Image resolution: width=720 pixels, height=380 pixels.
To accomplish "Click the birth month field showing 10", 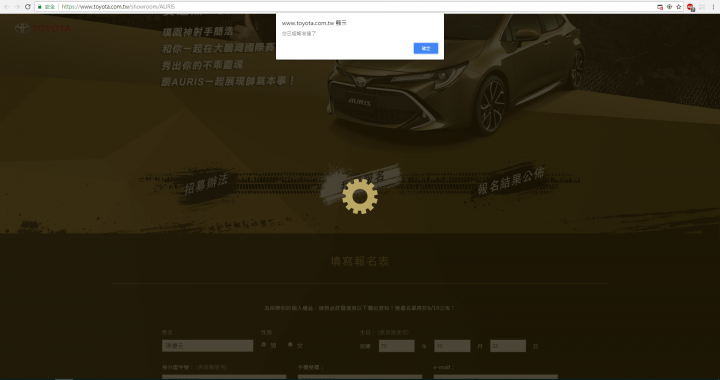I will [452, 346].
